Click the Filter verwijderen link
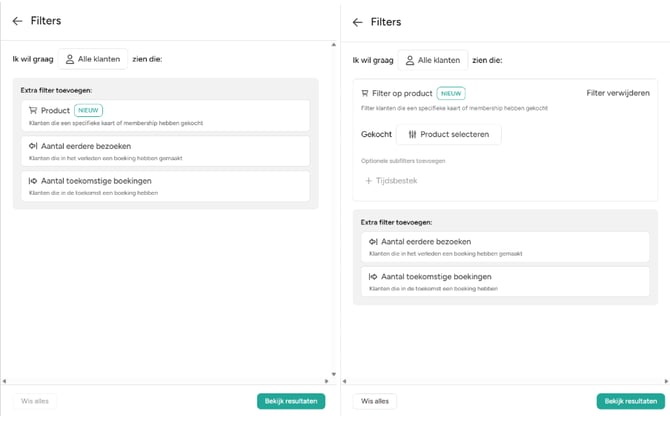Viewport: 670px width, 437px height. click(x=617, y=93)
